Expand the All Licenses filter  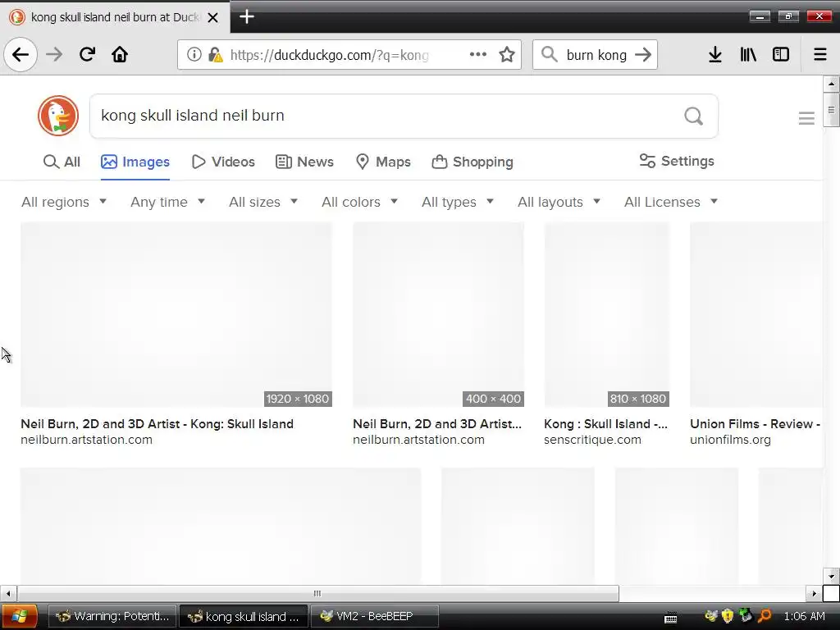[x=671, y=202]
